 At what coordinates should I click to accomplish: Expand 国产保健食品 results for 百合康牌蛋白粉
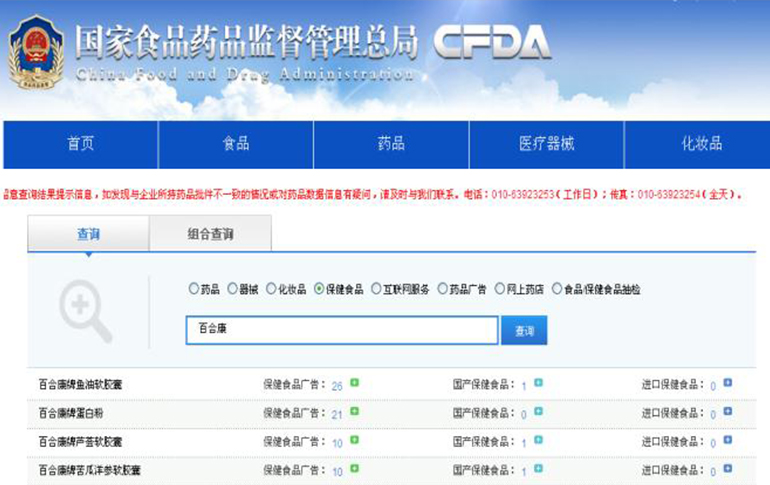coord(539,411)
